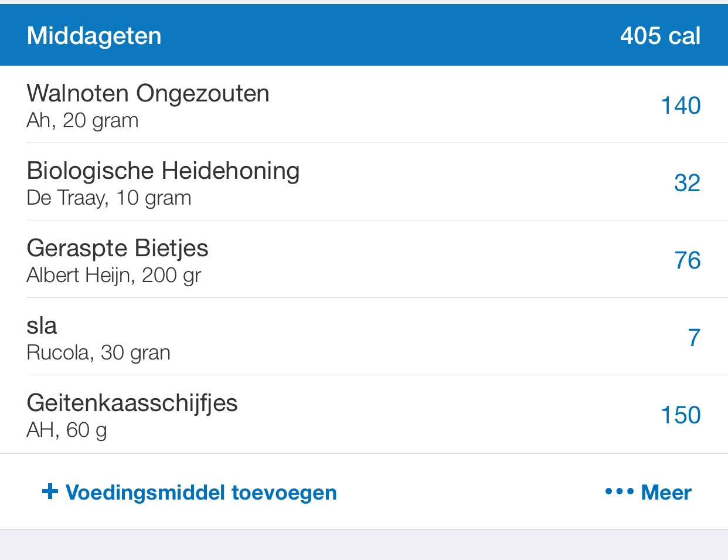Open the Geraspte Bietjes entry
This screenshot has height=560, width=728.
tap(117, 249)
